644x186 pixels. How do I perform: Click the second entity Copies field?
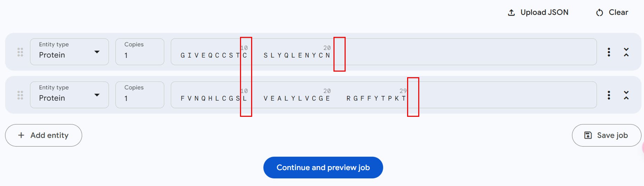click(x=140, y=95)
